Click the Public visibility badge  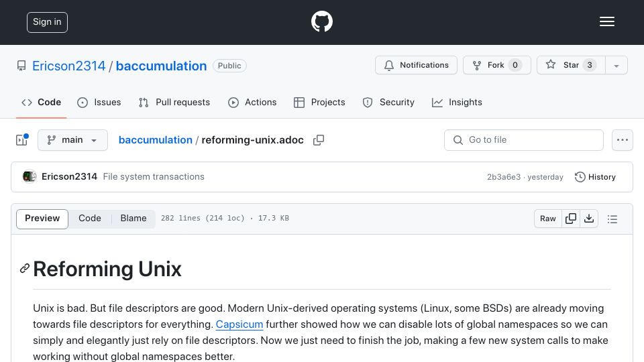[x=229, y=66]
